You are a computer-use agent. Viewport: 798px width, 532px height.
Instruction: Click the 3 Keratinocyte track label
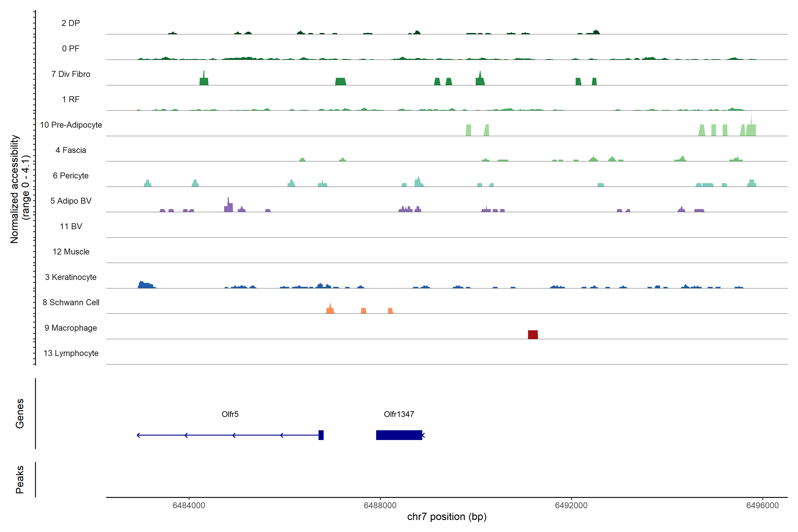coord(71,277)
